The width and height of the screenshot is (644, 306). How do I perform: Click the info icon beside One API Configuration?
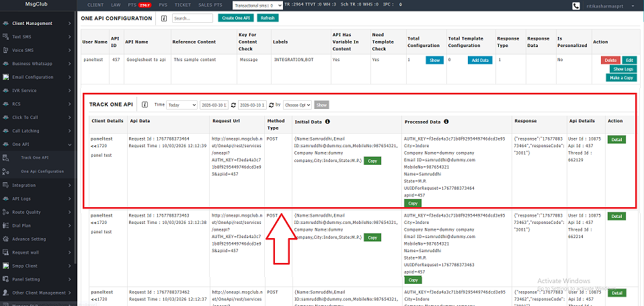coord(164,18)
